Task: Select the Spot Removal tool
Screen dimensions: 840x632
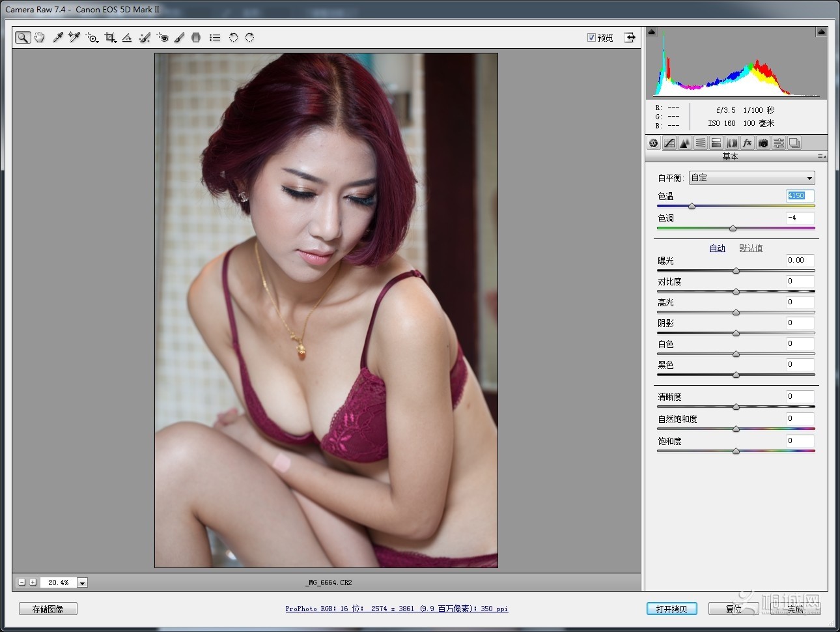Action: [x=145, y=38]
